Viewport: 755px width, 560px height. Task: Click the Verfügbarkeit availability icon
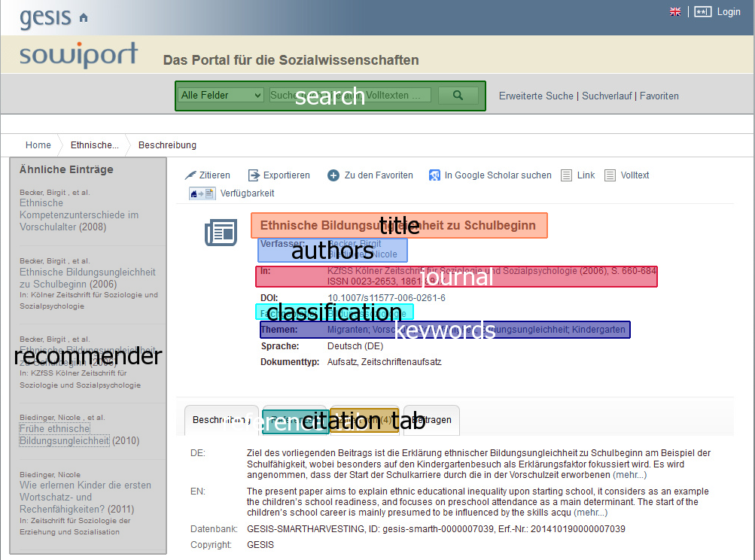(x=202, y=193)
